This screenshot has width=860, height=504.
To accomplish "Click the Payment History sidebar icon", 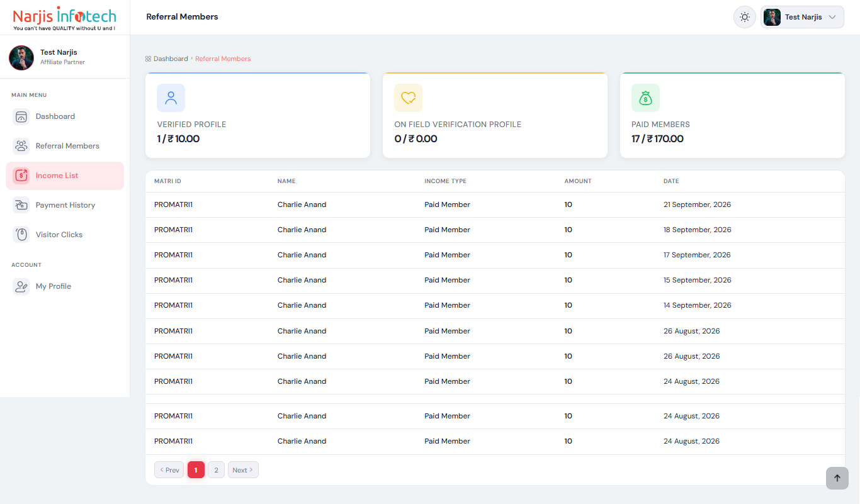I will point(21,205).
